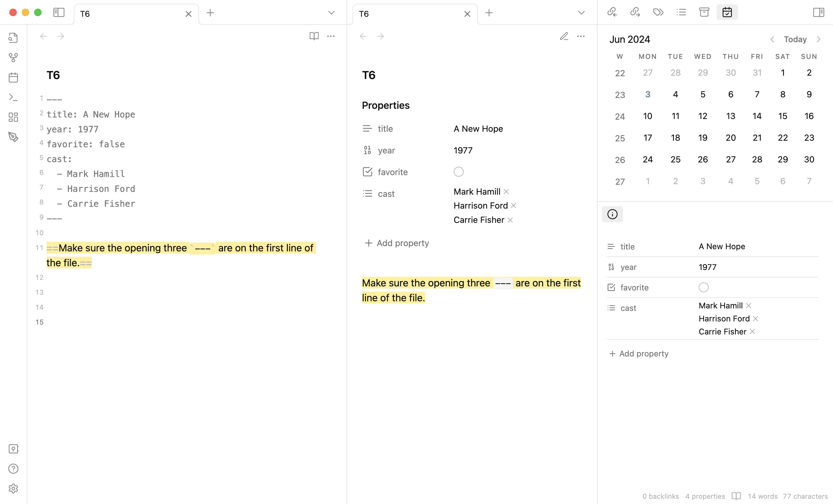This screenshot has width=833, height=504.
Task: Add new tab in middle pane
Action: (x=489, y=13)
